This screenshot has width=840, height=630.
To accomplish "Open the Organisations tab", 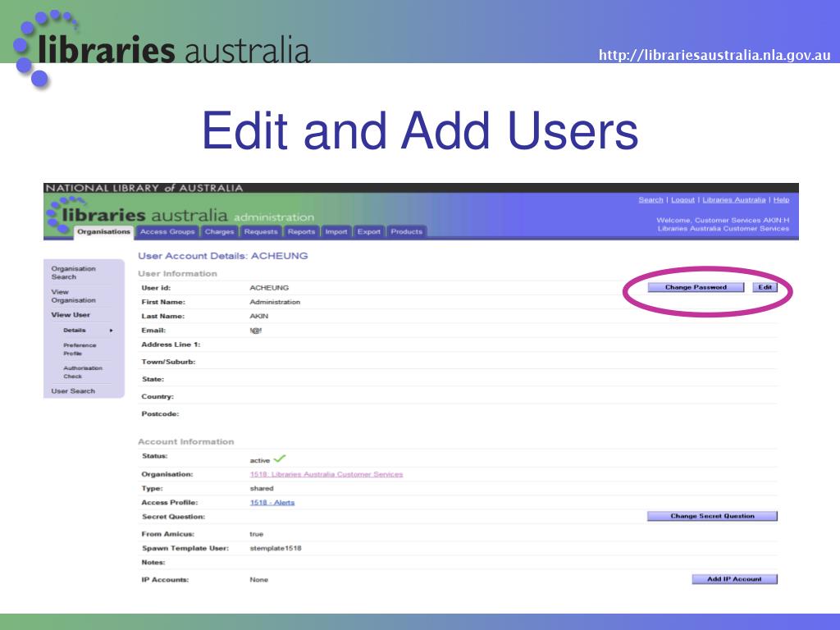I will (x=103, y=231).
